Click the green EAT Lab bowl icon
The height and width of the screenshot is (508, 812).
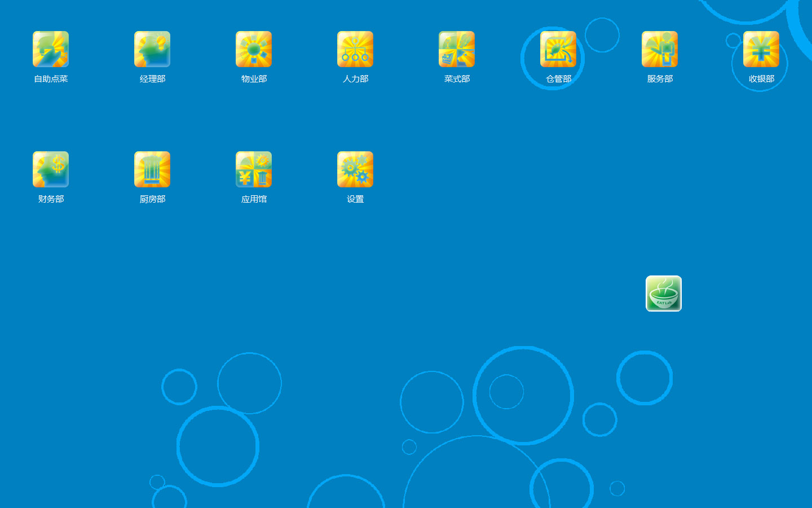point(664,294)
